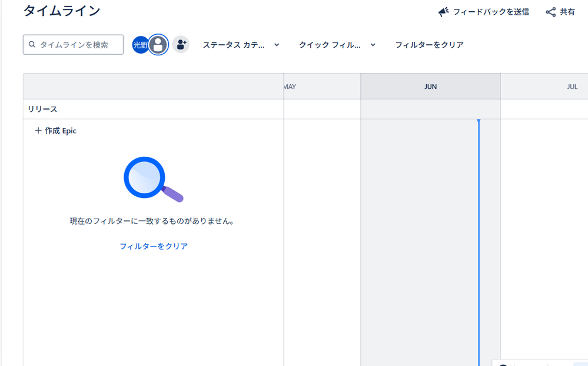Click the 共有 text label
This screenshot has width=588, height=366.
(x=567, y=11)
